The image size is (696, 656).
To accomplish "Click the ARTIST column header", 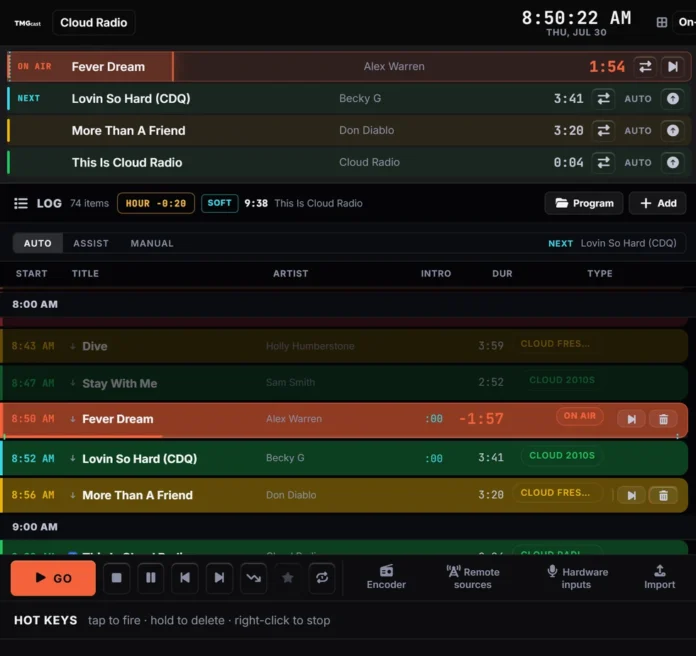I will (291, 273).
